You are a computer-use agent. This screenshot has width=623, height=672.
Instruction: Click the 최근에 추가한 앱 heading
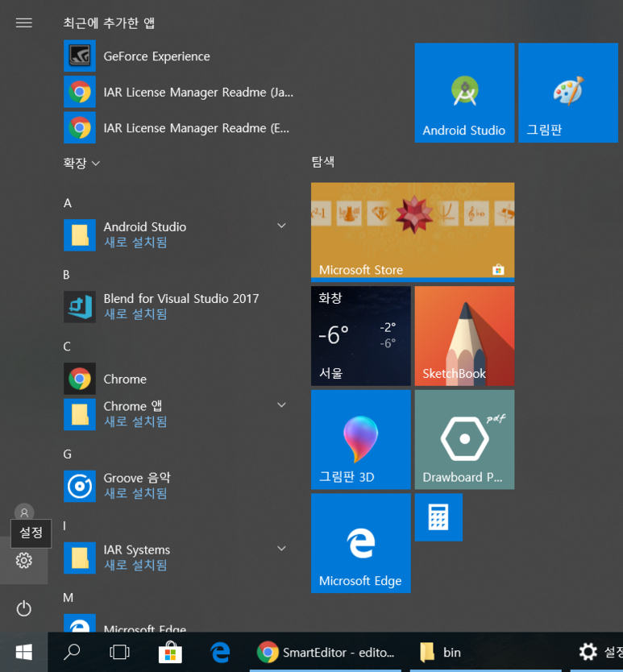click(109, 23)
